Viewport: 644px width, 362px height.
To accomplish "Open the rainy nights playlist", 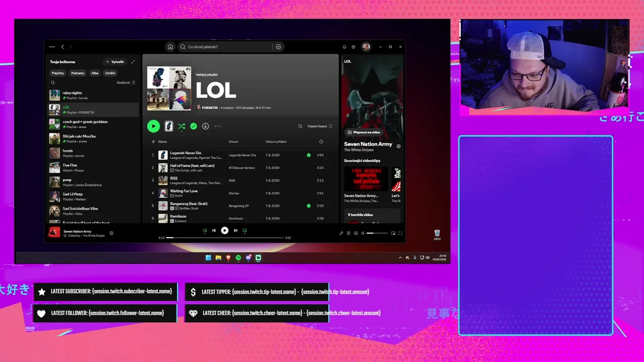I will [x=94, y=95].
